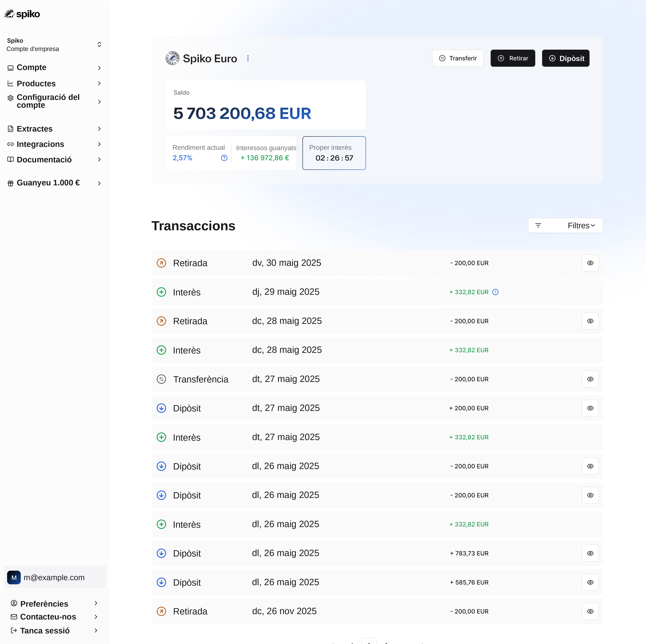Click the + 136 972,86 € earned interest
This screenshot has width=646, height=644.
click(265, 158)
